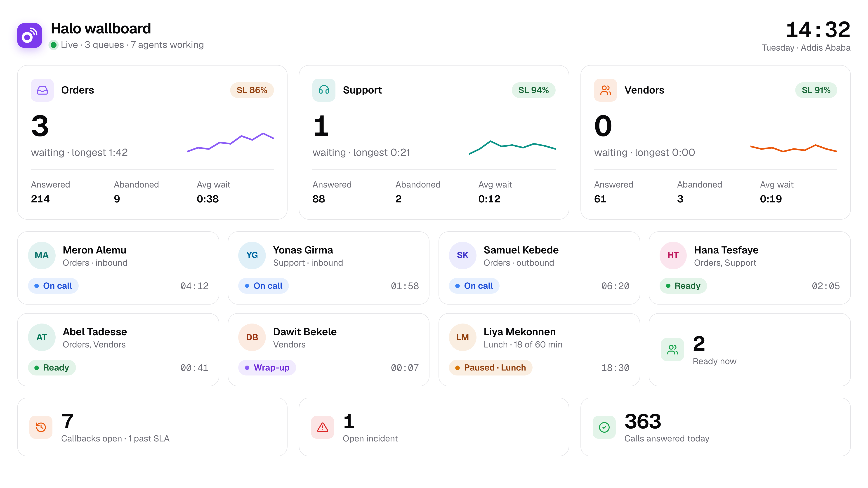Click the SL 91% badge on Vendors
The width and height of the screenshot is (868, 488).
click(816, 90)
